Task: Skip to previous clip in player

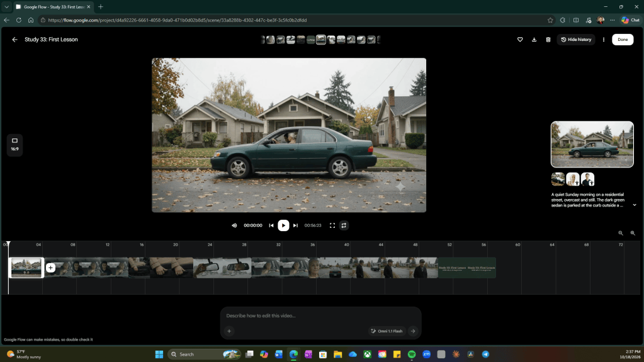Action: coord(271,225)
